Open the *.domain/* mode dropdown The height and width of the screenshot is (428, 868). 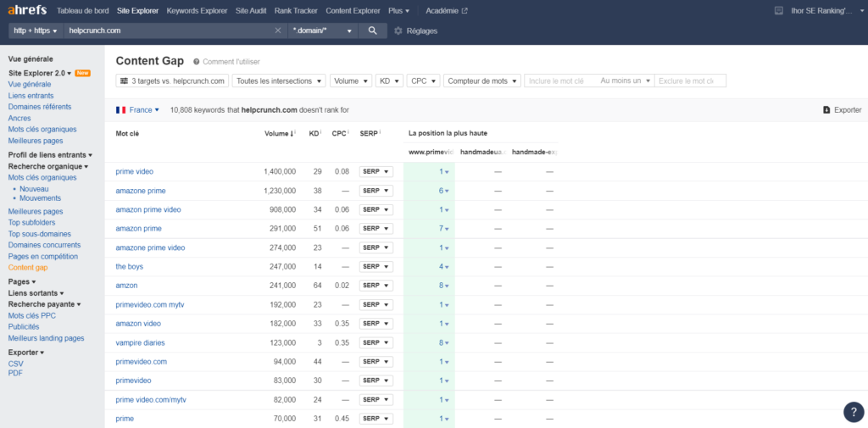[x=323, y=31]
